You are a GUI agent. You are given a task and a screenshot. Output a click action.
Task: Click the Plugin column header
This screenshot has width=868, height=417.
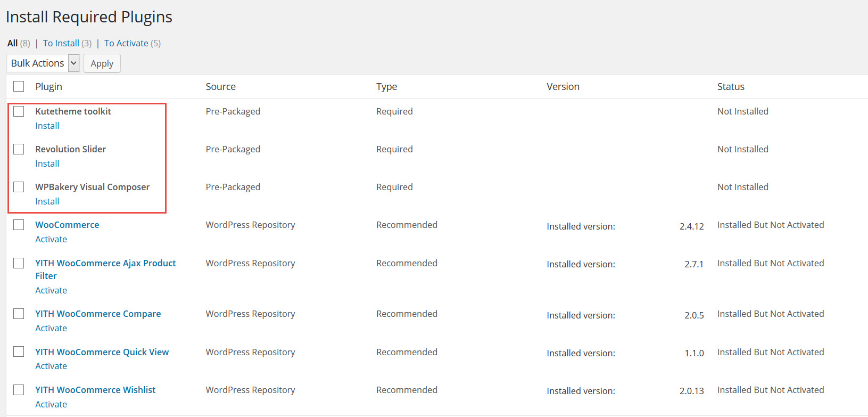click(x=49, y=86)
